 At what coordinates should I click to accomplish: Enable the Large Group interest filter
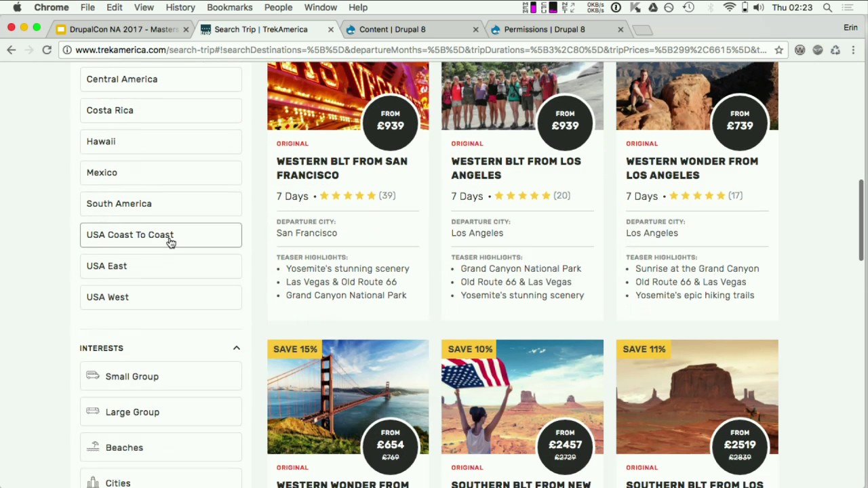[x=161, y=412]
